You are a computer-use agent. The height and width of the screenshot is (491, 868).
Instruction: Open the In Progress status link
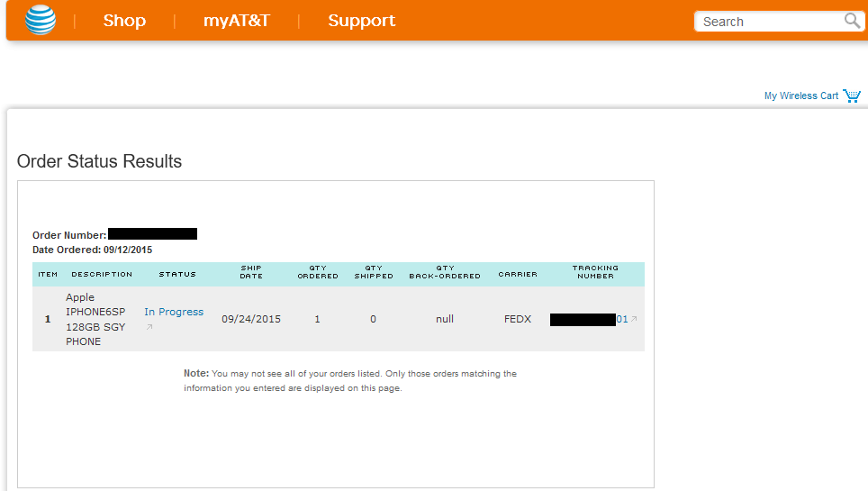click(x=174, y=312)
